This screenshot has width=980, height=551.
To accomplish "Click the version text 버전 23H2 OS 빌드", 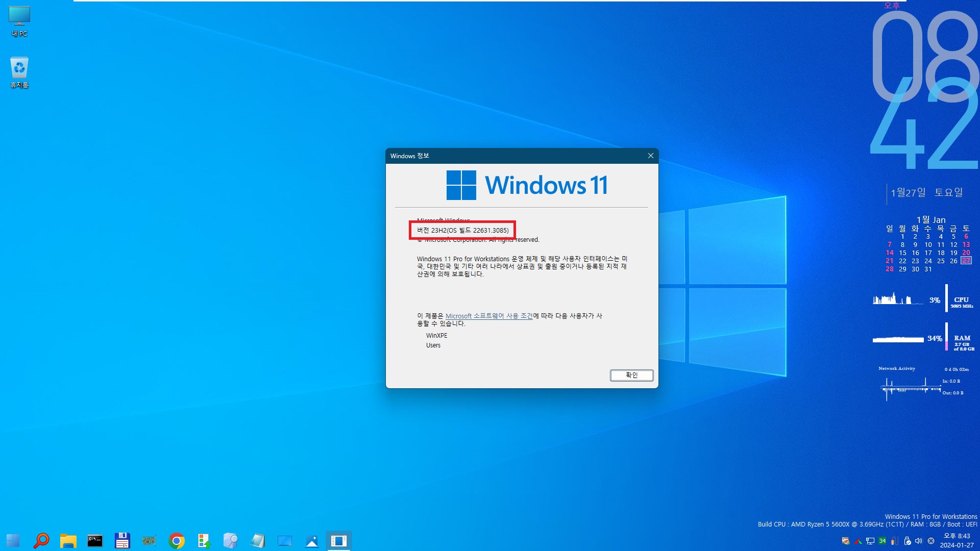I will coord(462,230).
